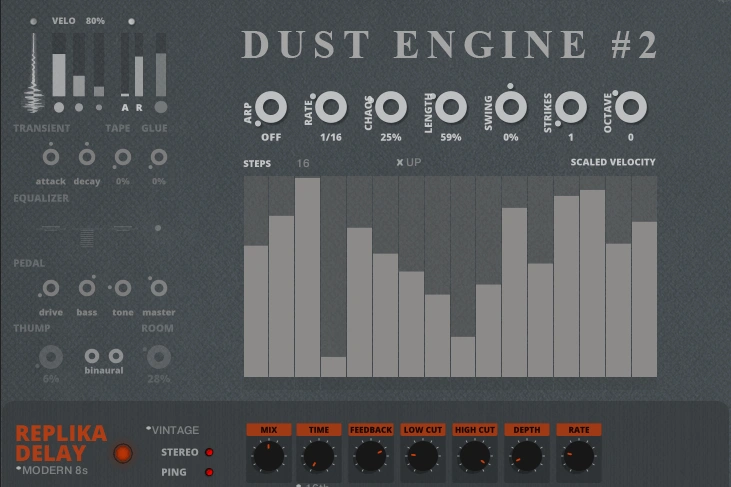The image size is (731, 487).
Task: Adjust the A envelope slider
Action: click(x=125, y=65)
